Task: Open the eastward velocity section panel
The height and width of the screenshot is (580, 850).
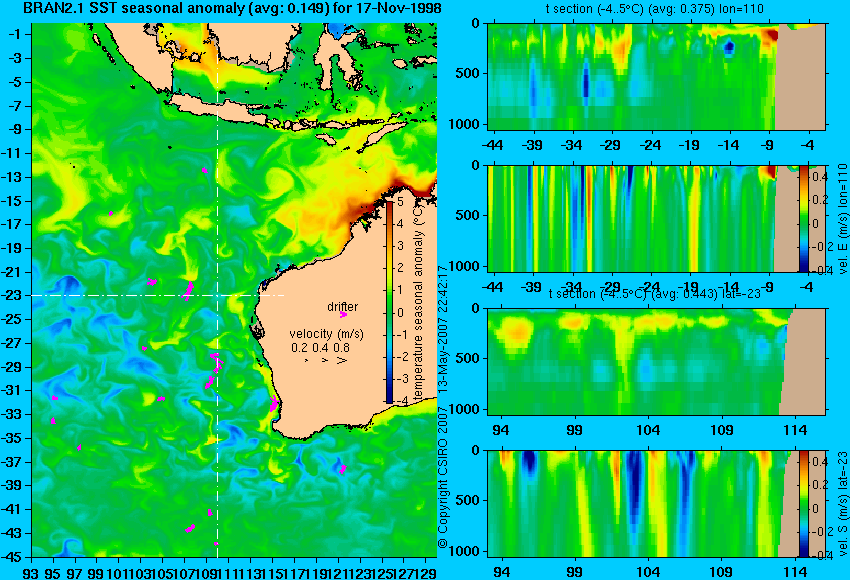Action: coord(656,218)
